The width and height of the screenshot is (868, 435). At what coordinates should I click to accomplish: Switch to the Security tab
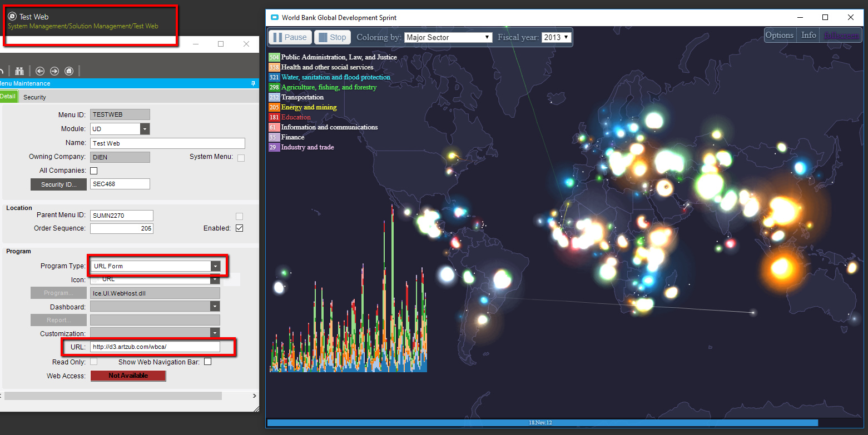(x=34, y=97)
